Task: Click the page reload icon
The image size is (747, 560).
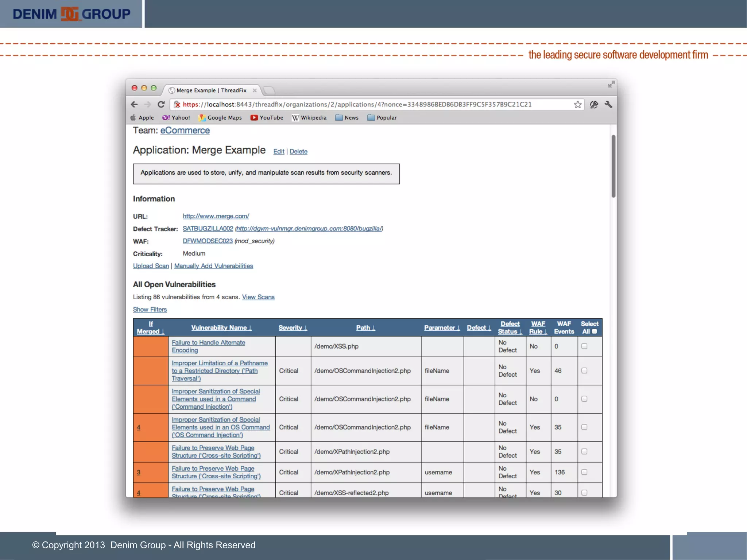Action: (161, 105)
